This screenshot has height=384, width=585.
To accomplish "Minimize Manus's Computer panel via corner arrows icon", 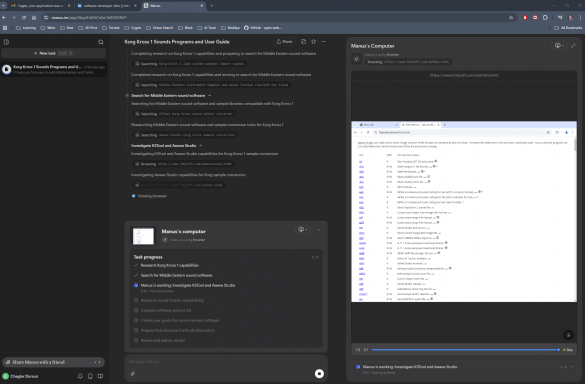I will point(573,46).
